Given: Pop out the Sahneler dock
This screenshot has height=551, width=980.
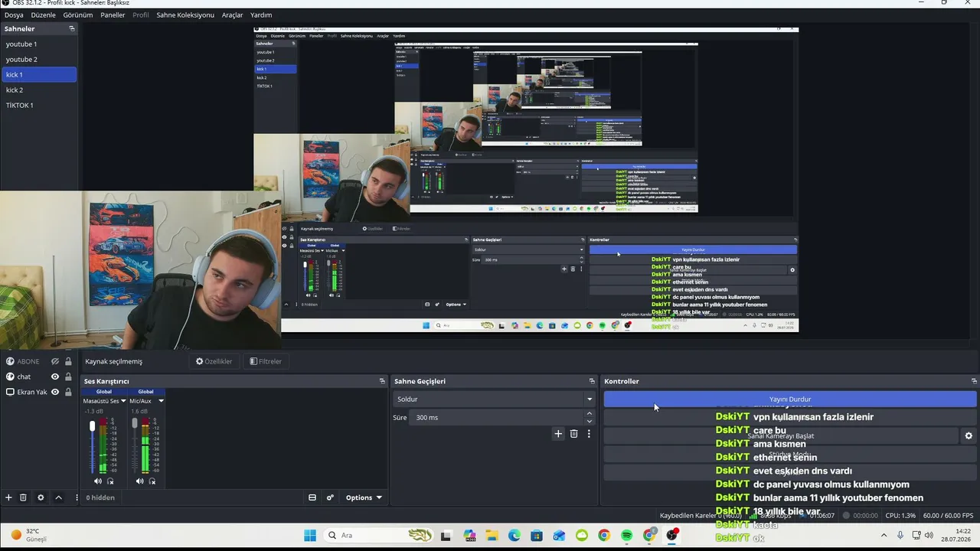Looking at the screenshot, I should (x=72, y=28).
